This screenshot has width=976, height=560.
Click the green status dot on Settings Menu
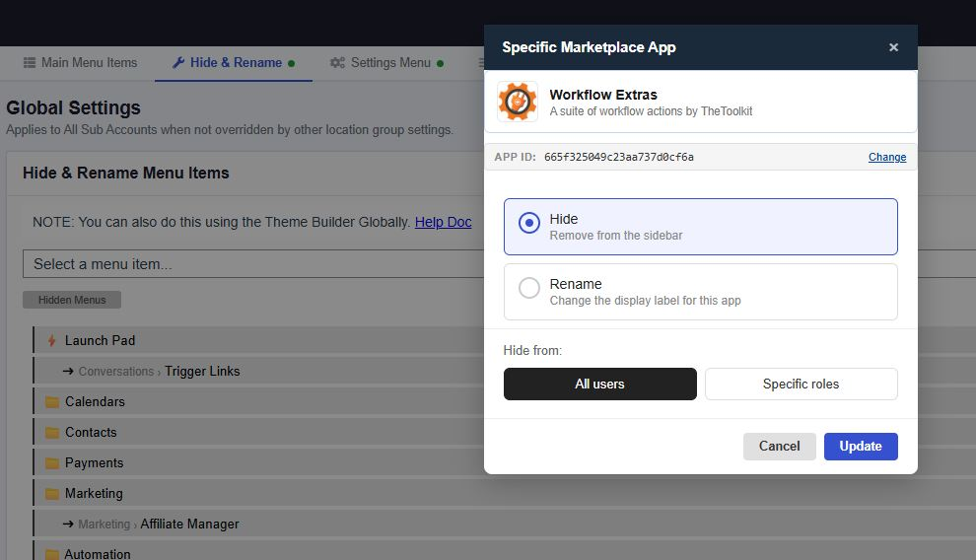coord(440,63)
